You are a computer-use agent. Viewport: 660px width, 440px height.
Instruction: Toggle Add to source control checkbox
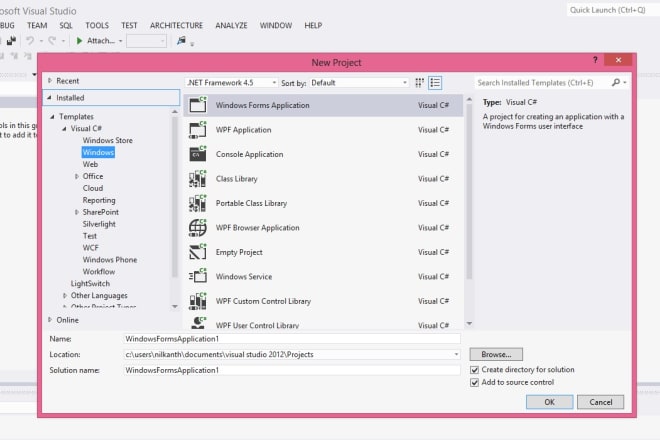474,382
